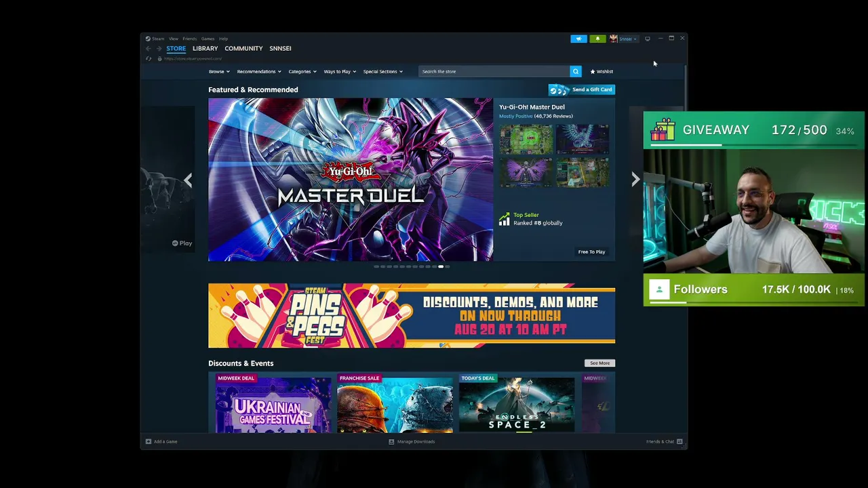This screenshot has height=488, width=868.
Task: Expand the Special Sections dropdown
Action: (382, 71)
